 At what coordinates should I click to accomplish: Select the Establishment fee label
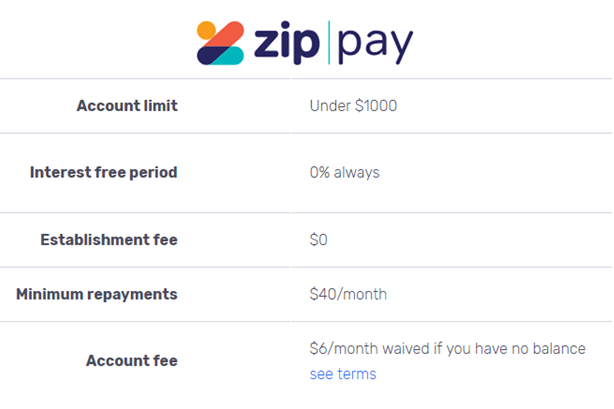[109, 240]
